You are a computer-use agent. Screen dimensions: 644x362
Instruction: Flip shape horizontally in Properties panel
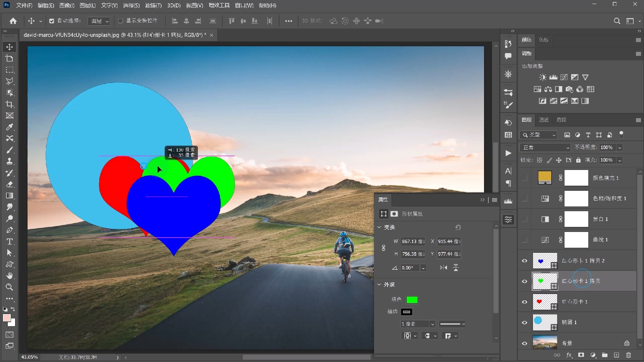tap(443, 267)
